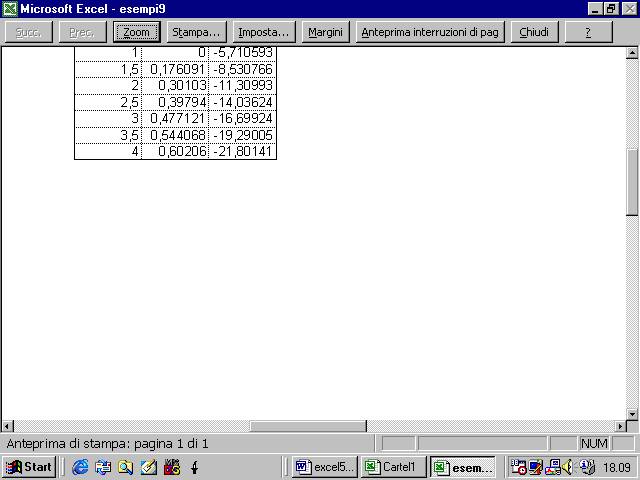Open the Stampa... print dialog

point(196,32)
